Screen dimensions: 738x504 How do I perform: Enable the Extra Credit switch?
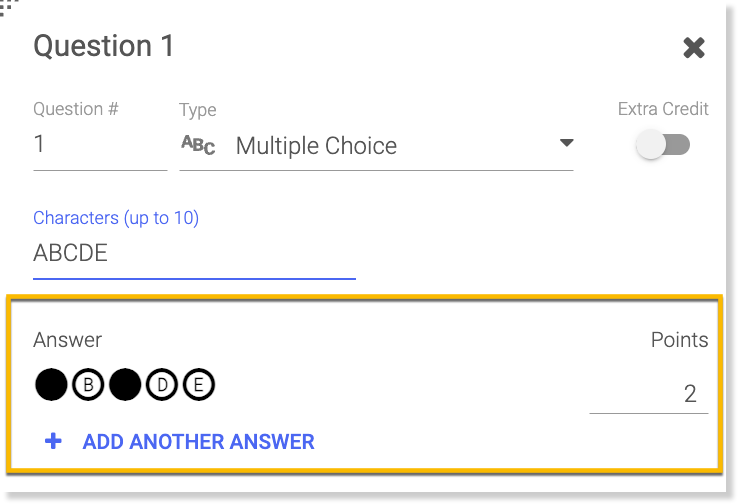(x=663, y=146)
